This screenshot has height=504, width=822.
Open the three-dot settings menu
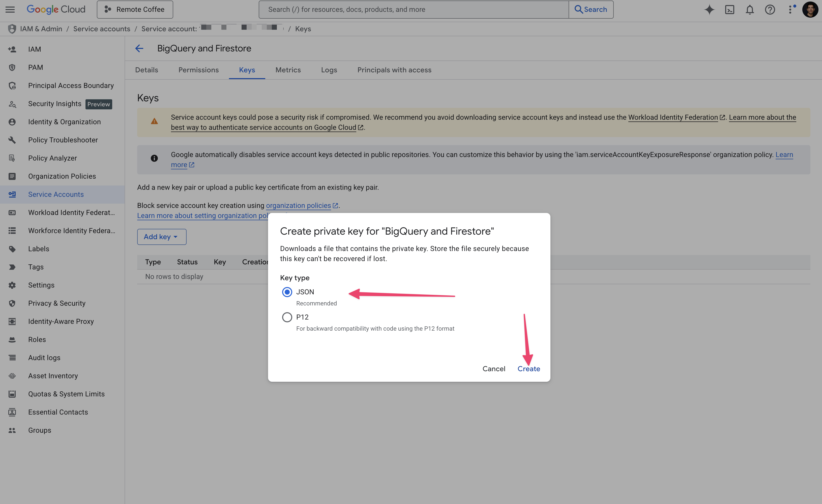pyautogui.click(x=790, y=9)
